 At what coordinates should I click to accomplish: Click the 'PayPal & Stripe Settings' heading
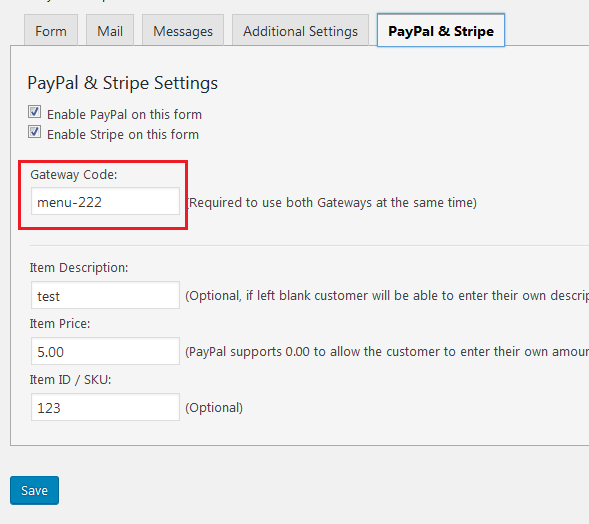[122, 83]
